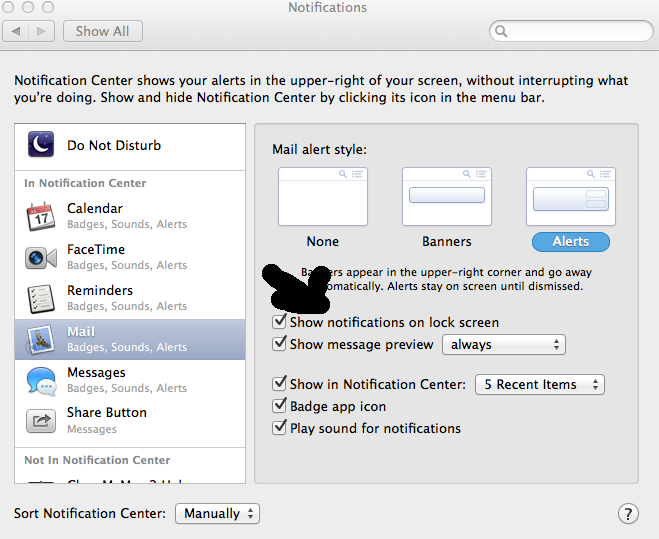The height and width of the screenshot is (539, 659).
Task: Click the search magnifier icon
Action: [x=501, y=31]
